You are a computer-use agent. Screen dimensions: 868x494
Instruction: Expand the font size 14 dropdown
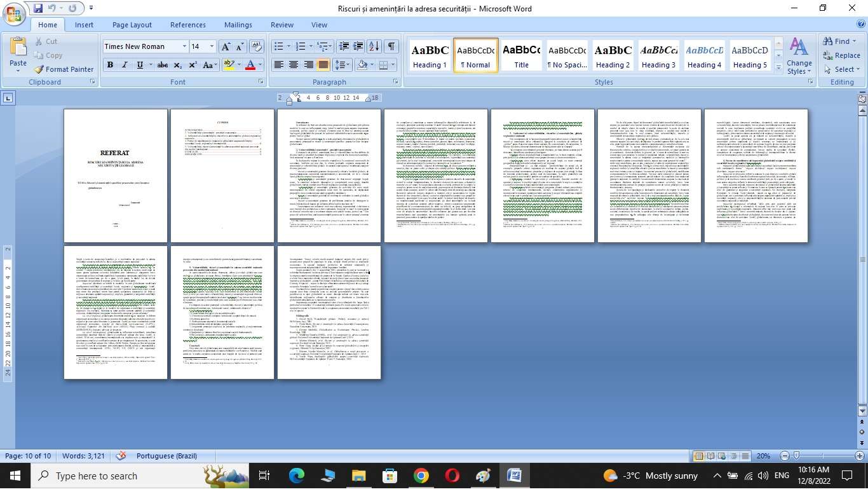coord(213,46)
